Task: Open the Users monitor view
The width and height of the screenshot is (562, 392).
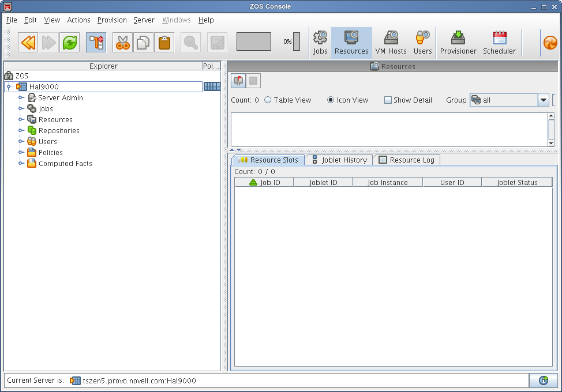Action: pyautogui.click(x=422, y=43)
